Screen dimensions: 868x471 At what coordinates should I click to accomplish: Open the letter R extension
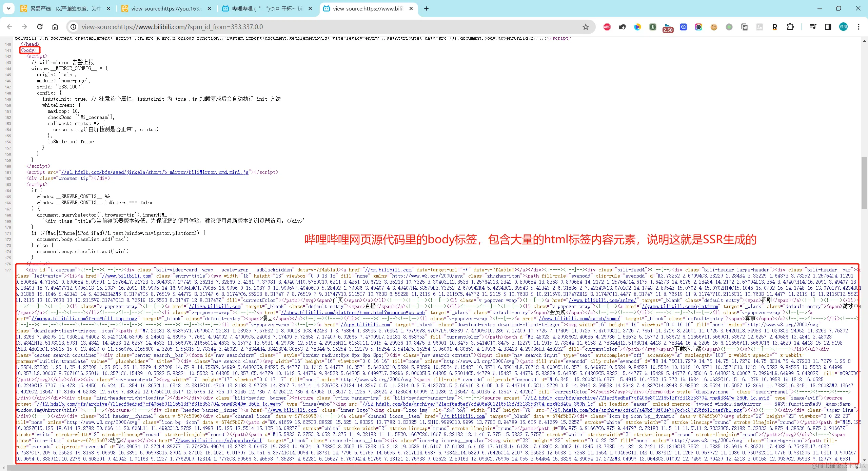[775, 27]
